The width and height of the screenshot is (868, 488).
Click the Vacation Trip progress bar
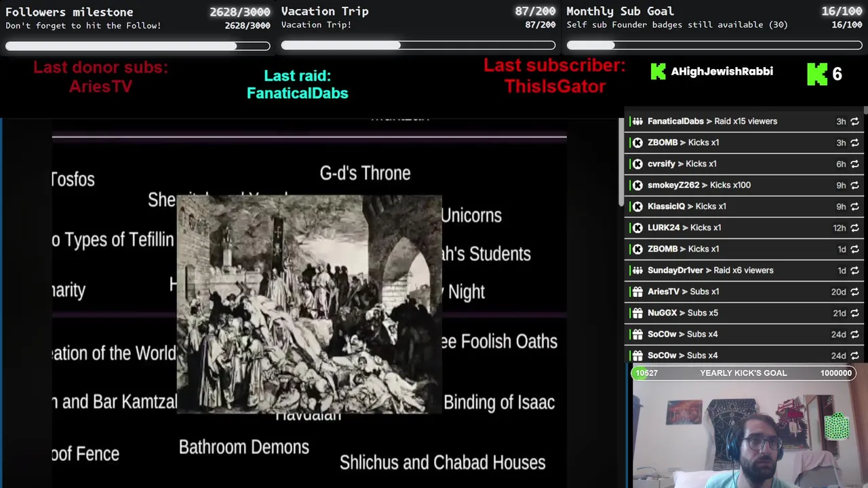tap(418, 45)
